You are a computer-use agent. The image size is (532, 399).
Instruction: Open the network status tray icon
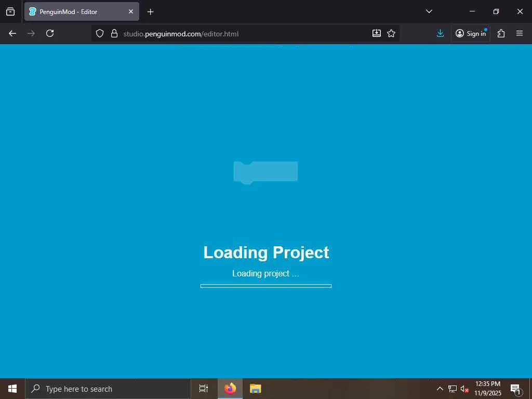tap(453, 389)
